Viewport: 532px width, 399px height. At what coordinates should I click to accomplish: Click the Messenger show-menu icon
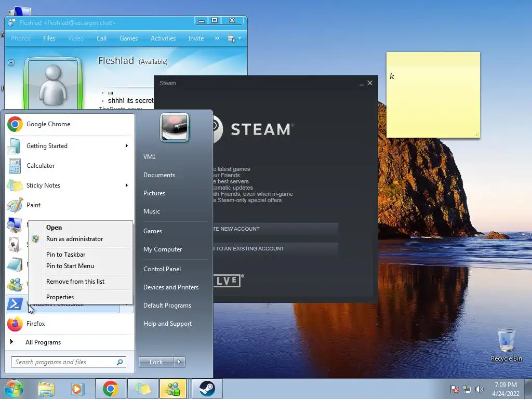click(231, 38)
